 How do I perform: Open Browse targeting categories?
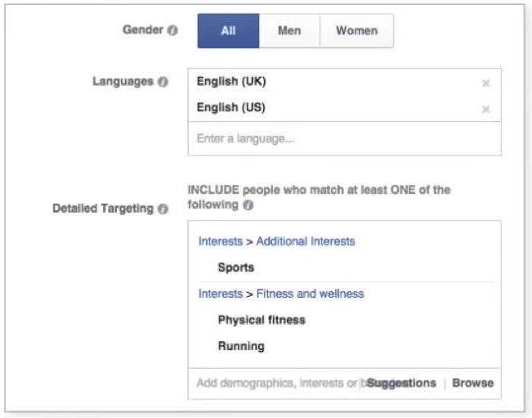(x=472, y=383)
